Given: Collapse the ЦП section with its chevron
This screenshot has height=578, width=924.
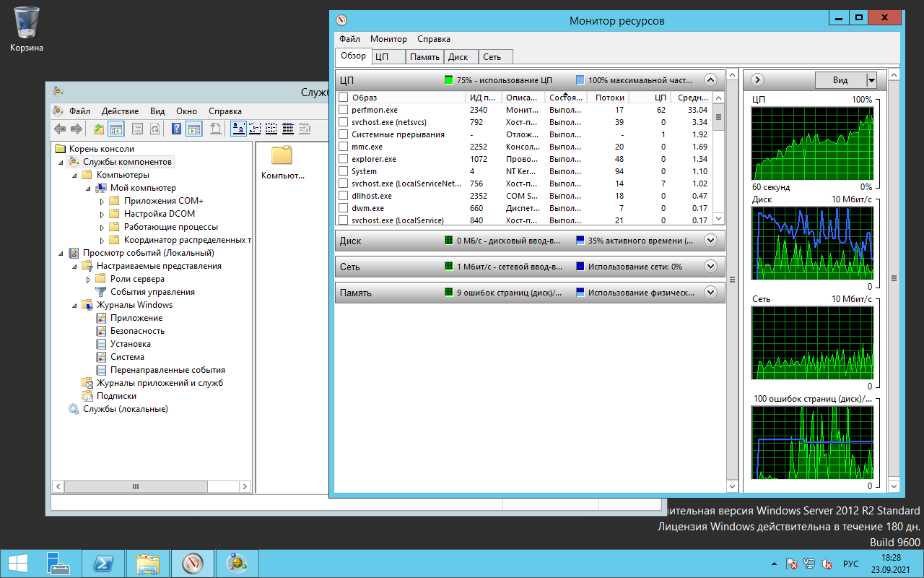Looking at the screenshot, I should click(710, 80).
